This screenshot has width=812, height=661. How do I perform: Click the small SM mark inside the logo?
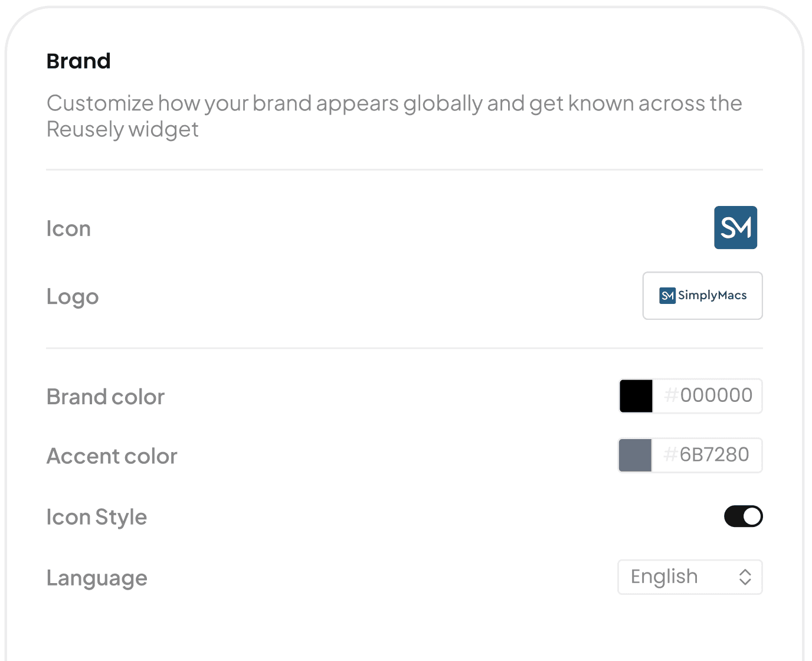coord(667,296)
